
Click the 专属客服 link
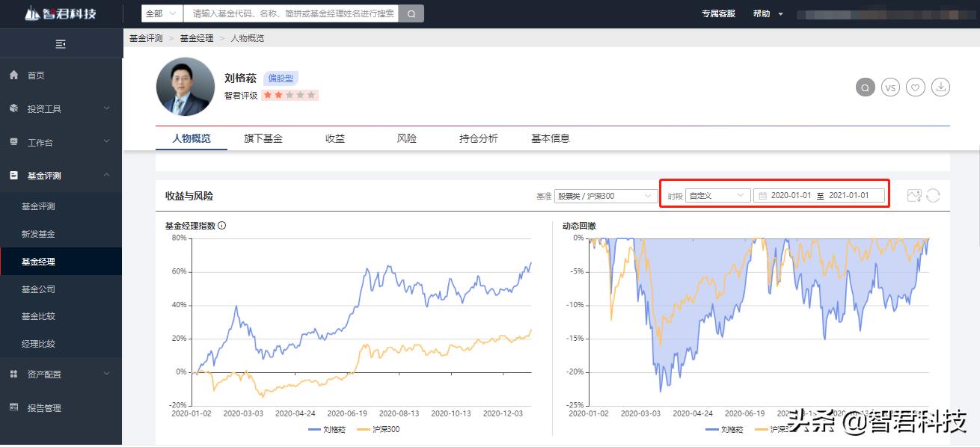point(718,13)
